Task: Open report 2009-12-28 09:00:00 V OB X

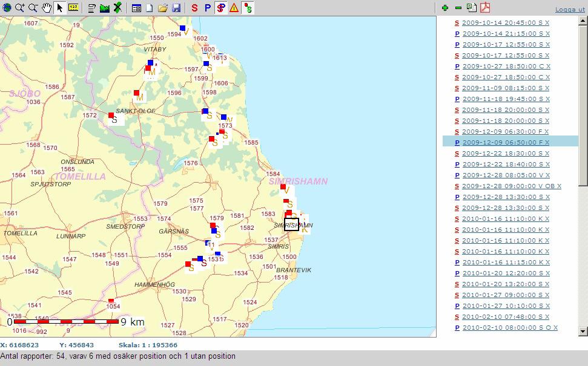Action: [512, 186]
